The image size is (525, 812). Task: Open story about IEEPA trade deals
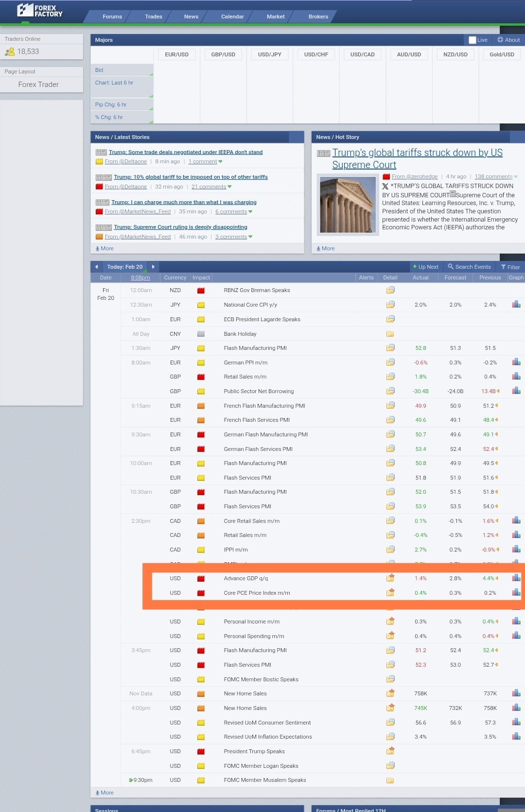(x=186, y=152)
